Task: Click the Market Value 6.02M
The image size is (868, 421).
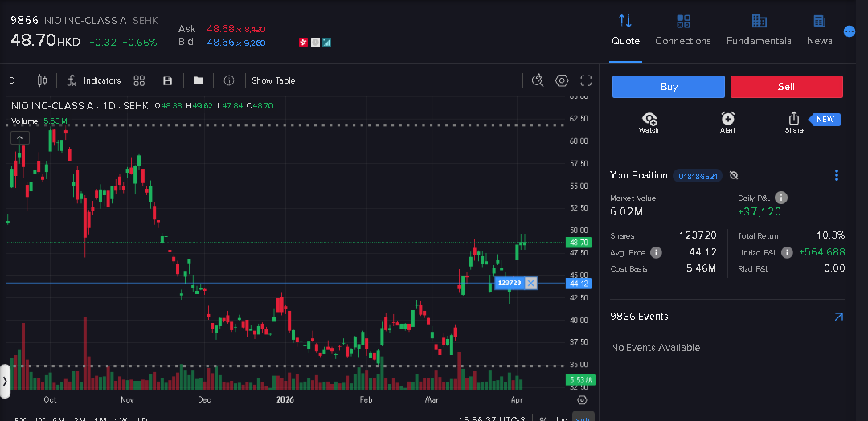Action: pos(626,211)
